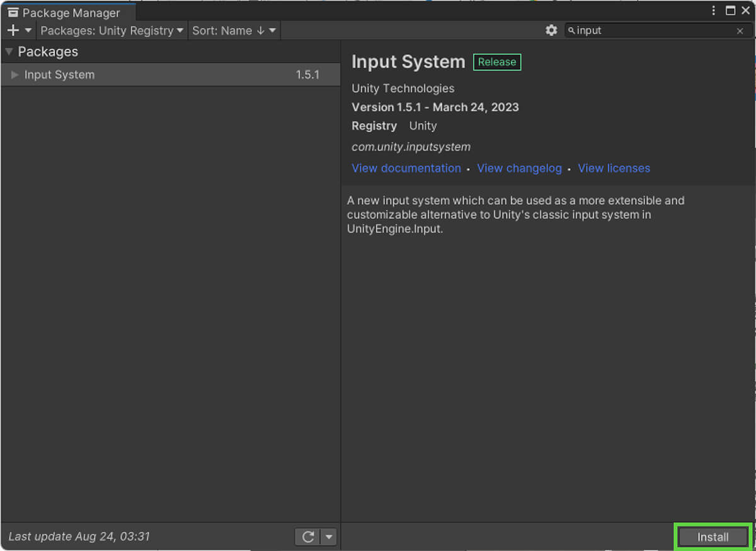Open the dropdown arrow next to refresh
The height and width of the screenshot is (551, 756).
coord(329,537)
